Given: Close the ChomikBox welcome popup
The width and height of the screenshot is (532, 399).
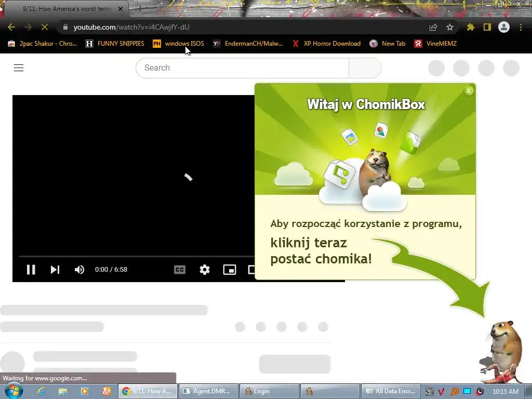Looking at the screenshot, I should pyautogui.click(x=469, y=90).
